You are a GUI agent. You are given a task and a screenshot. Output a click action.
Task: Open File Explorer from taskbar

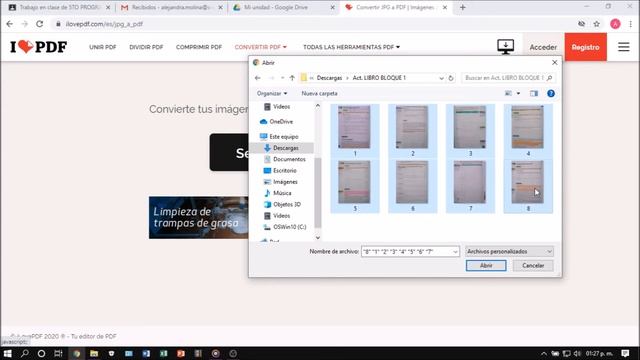(94, 353)
